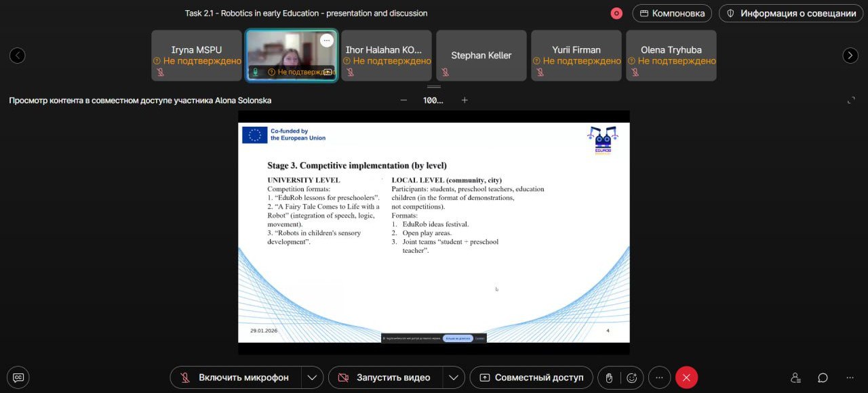Viewport: 868px width, 393px height.
Task: Expand video options dropdown arrow
Action: pyautogui.click(x=454, y=377)
